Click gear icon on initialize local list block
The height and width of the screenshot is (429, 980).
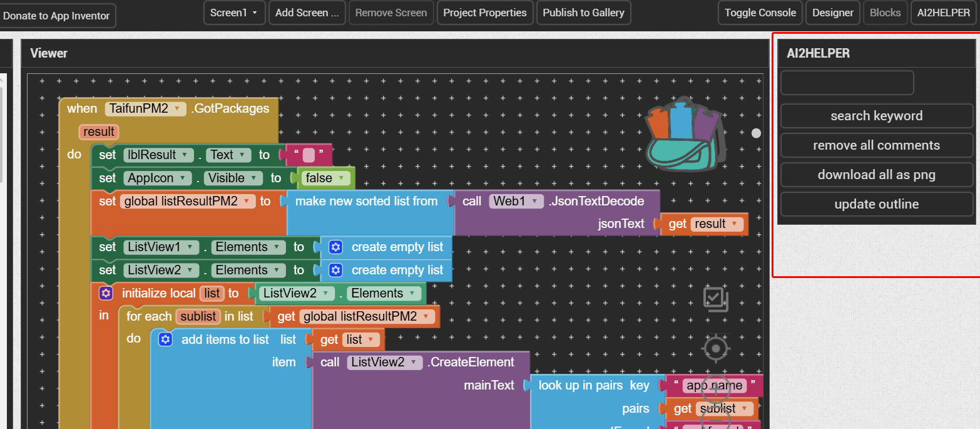106,293
